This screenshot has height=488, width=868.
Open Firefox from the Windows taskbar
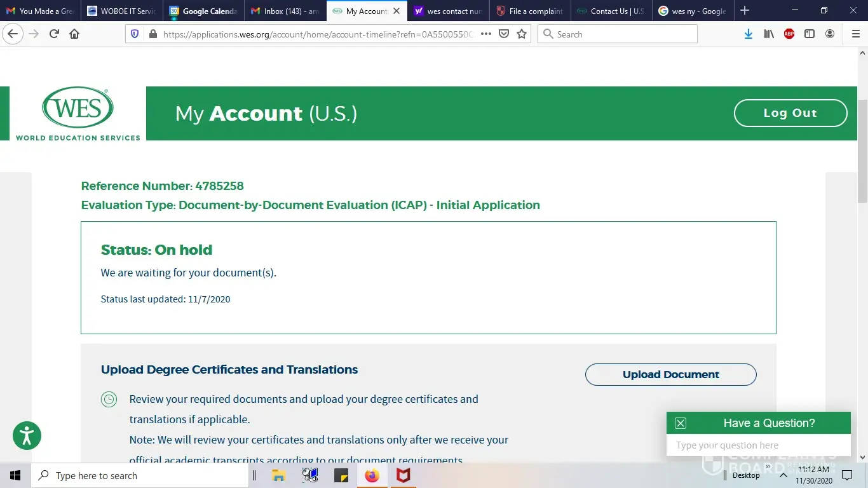tap(372, 475)
